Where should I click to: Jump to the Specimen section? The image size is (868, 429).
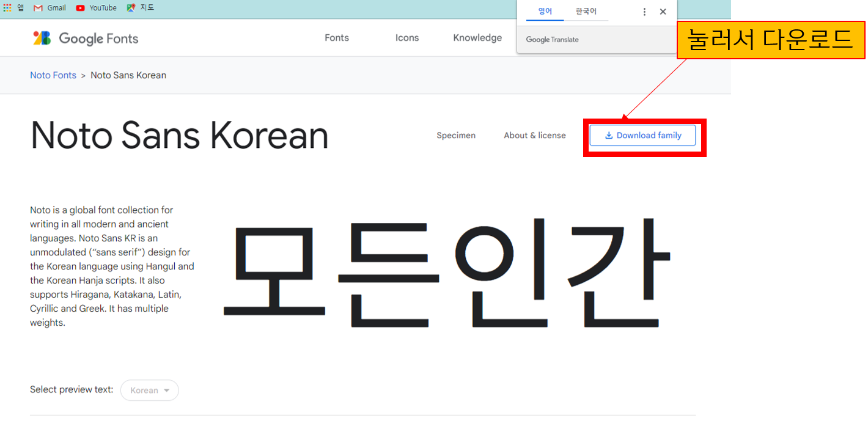456,136
